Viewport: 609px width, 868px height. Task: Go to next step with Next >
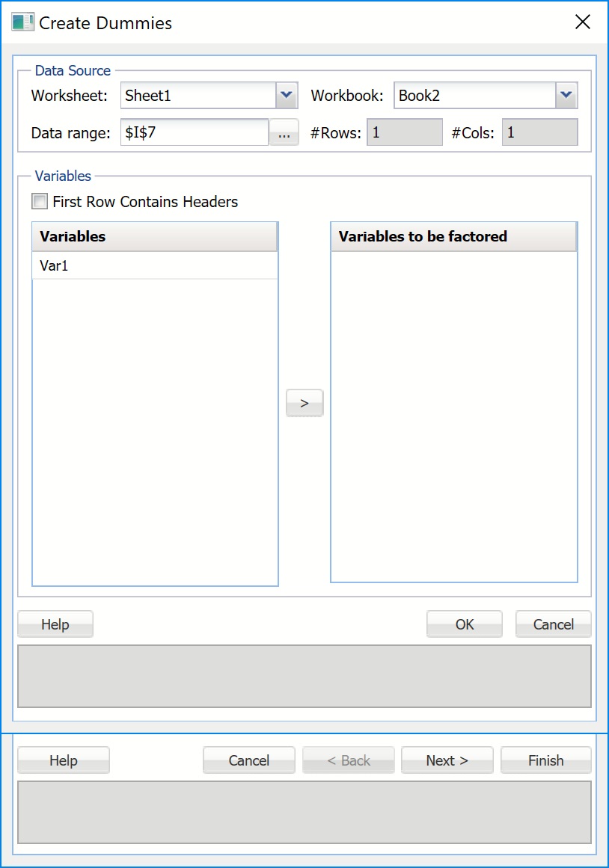point(447,760)
